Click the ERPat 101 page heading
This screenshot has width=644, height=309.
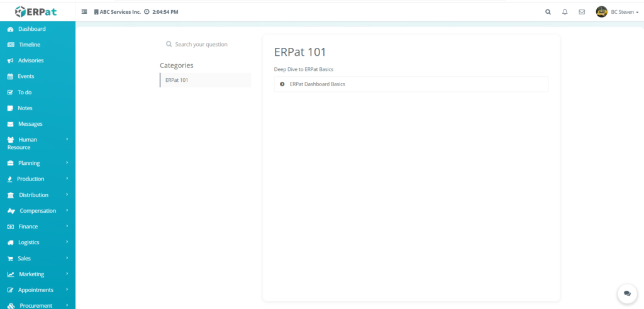coord(300,52)
